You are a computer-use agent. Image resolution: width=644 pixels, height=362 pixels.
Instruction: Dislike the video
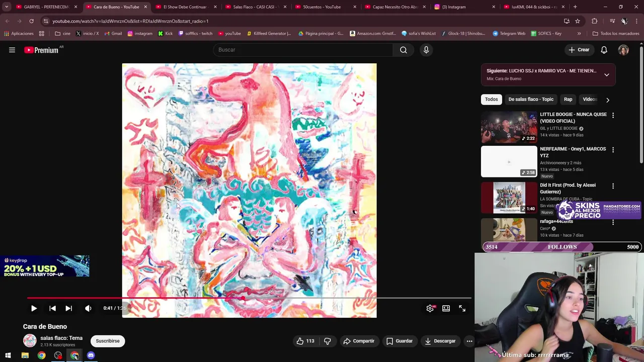click(x=328, y=341)
